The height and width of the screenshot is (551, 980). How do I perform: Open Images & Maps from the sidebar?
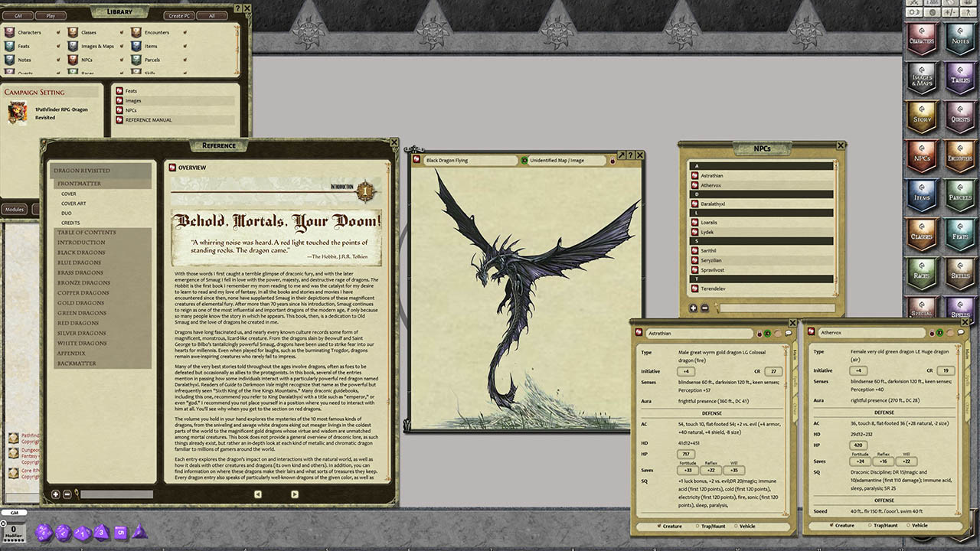pos(923,77)
